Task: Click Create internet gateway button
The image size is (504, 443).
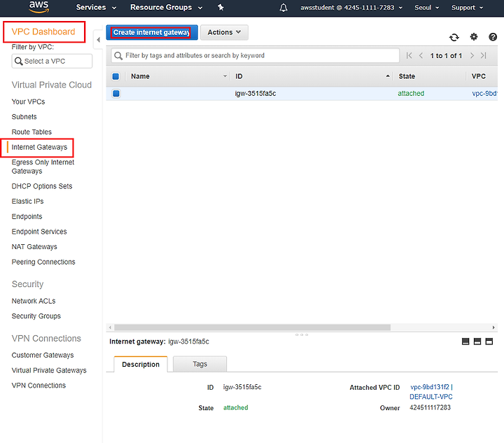Action: pos(152,32)
